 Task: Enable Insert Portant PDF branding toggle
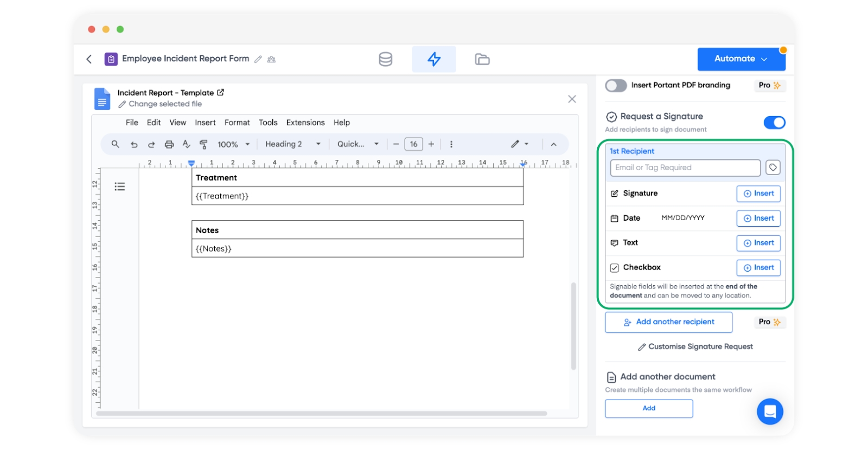pyautogui.click(x=616, y=86)
